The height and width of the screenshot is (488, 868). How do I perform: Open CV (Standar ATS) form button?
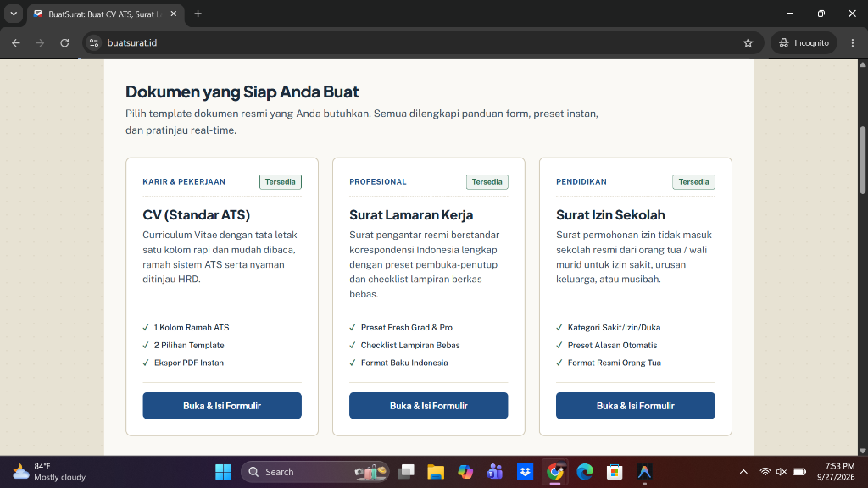pyautogui.click(x=222, y=406)
